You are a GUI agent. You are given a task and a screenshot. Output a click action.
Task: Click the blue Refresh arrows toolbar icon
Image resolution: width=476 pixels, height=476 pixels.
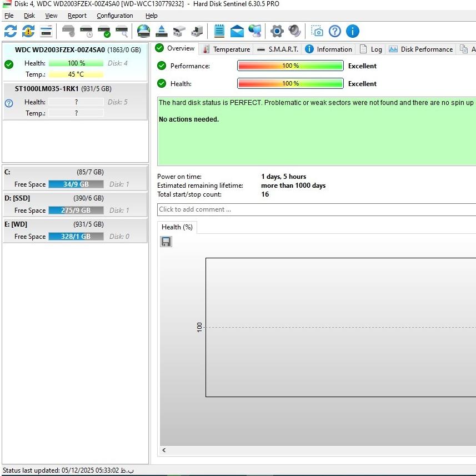[x=11, y=31]
